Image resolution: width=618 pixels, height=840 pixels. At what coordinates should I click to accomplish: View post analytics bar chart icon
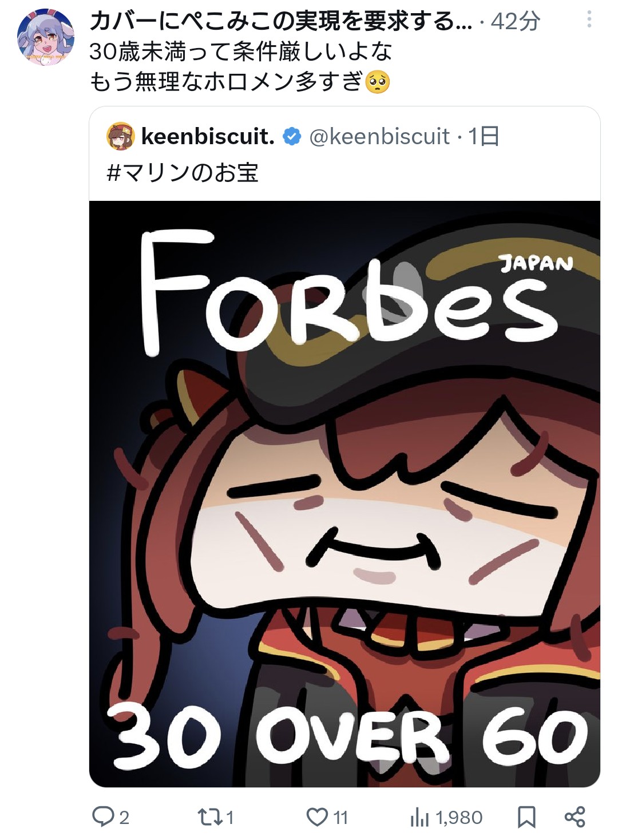tap(419, 817)
